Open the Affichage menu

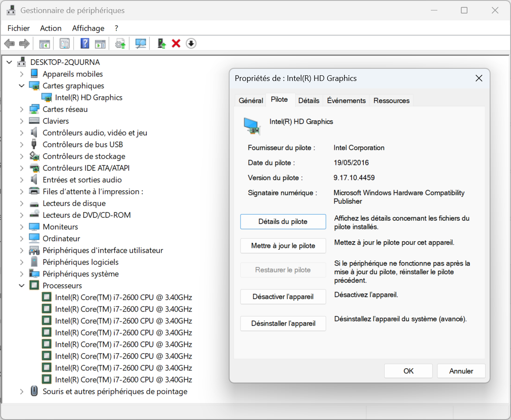tap(88, 28)
